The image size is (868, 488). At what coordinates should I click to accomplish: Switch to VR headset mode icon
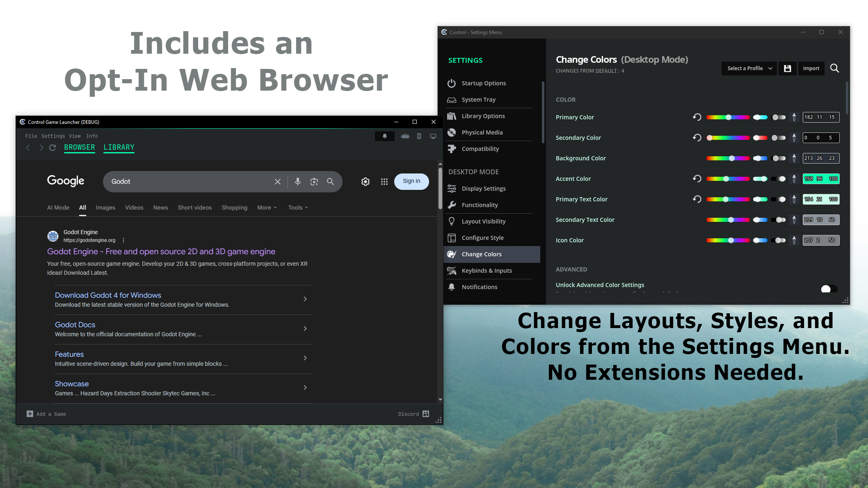[x=405, y=136]
